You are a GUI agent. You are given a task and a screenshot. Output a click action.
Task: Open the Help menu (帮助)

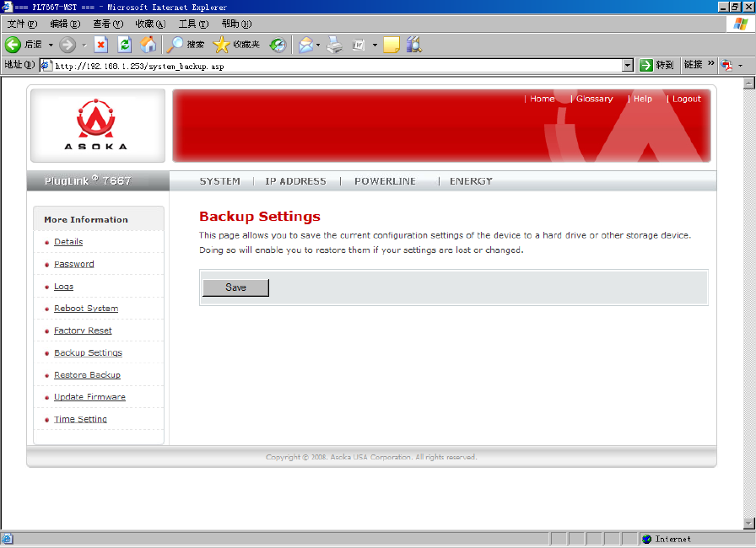236,24
